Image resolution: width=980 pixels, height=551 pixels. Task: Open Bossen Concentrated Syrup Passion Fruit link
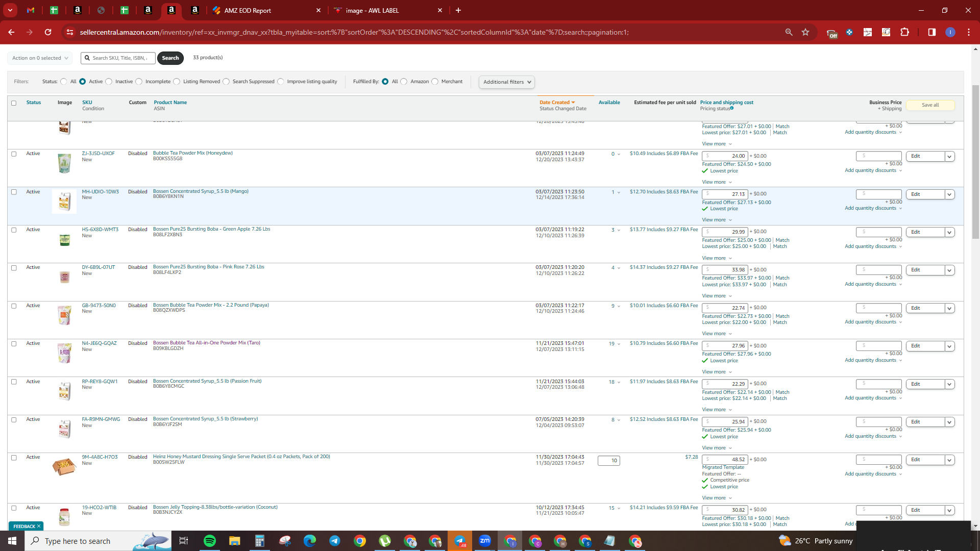click(207, 381)
